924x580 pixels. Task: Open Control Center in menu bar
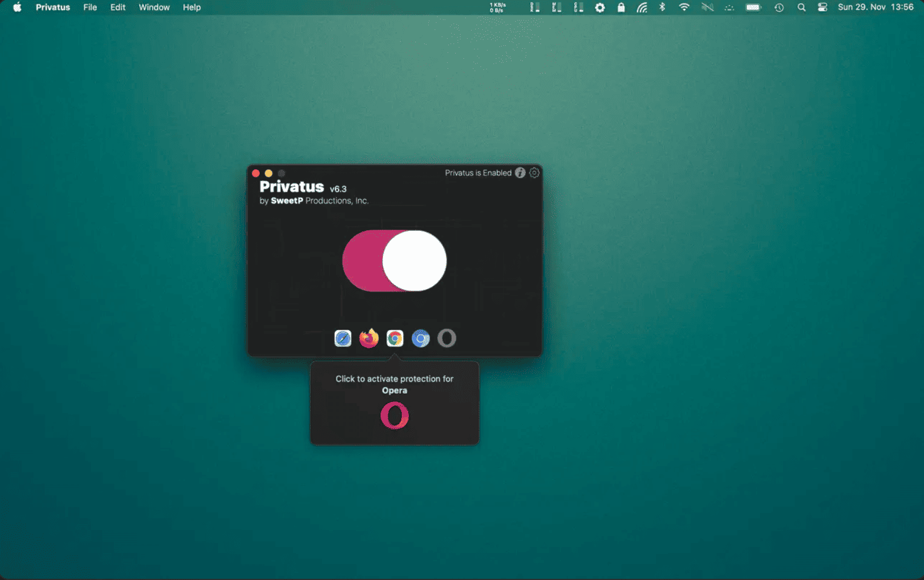click(x=822, y=8)
